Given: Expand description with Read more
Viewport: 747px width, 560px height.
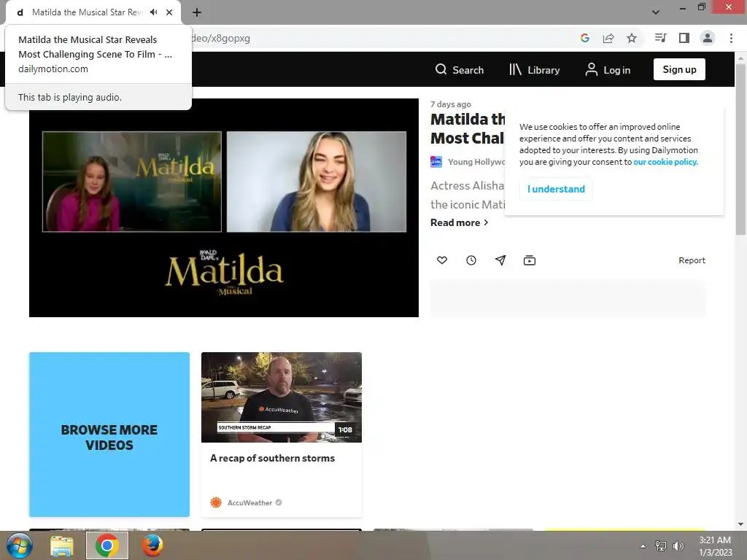Looking at the screenshot, I should pyautogui.click(x=460, y=222).
